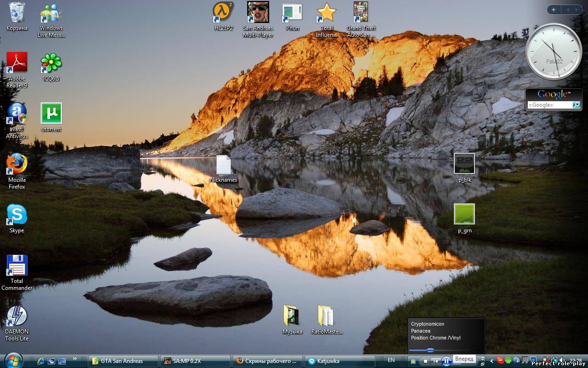This screenshot has height=368, width=588.
Task: Select the Grand Theft Auto San Andreas icon
Action: (361, 20)
